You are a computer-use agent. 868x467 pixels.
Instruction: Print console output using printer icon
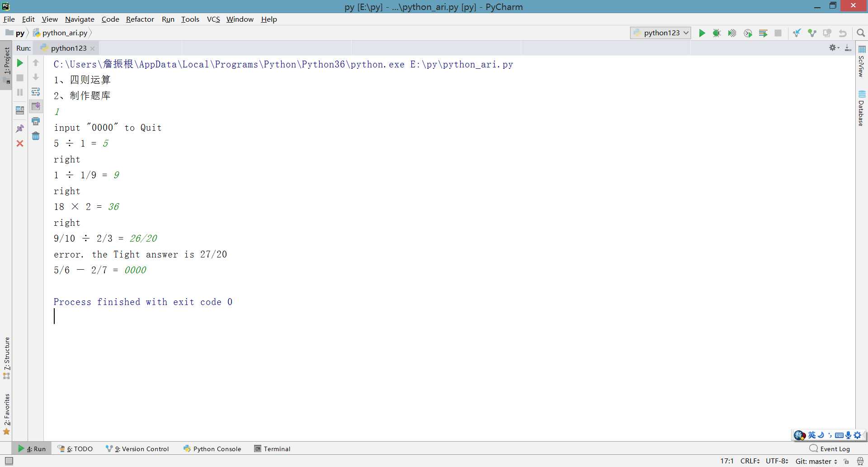pyautogui.click(x=36, y=121)
